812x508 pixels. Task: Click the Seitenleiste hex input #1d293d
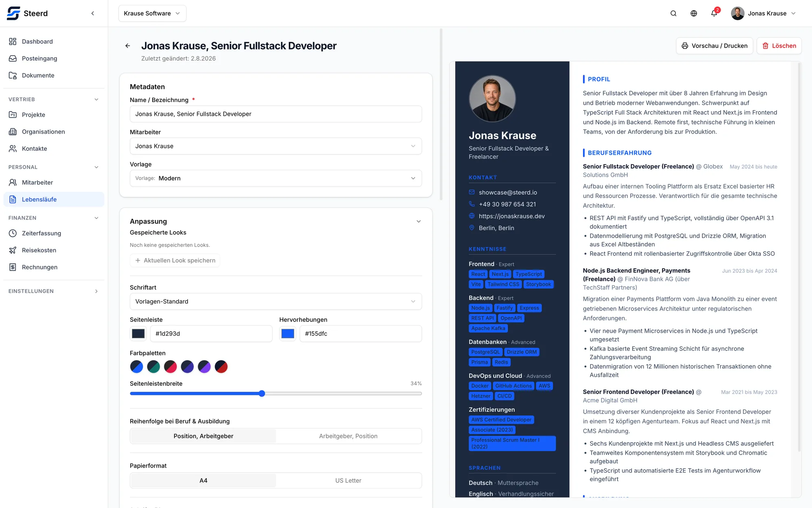tap(211, 334)
